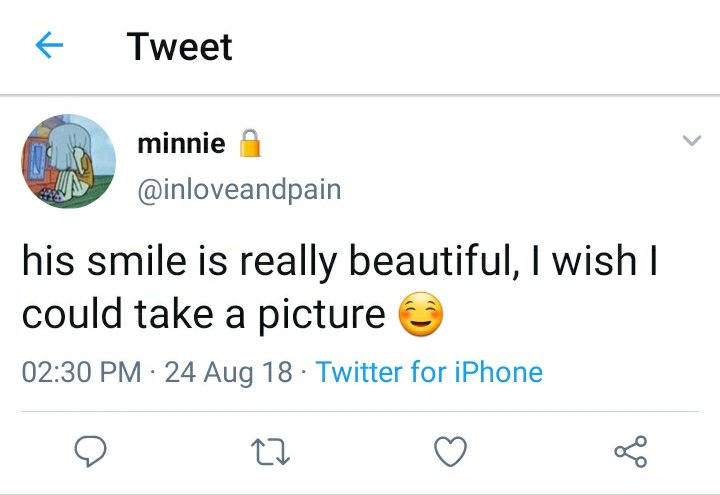Retweet using the arrows icon
The height and width of the screenshot is (495, 720).
point(270,451)
